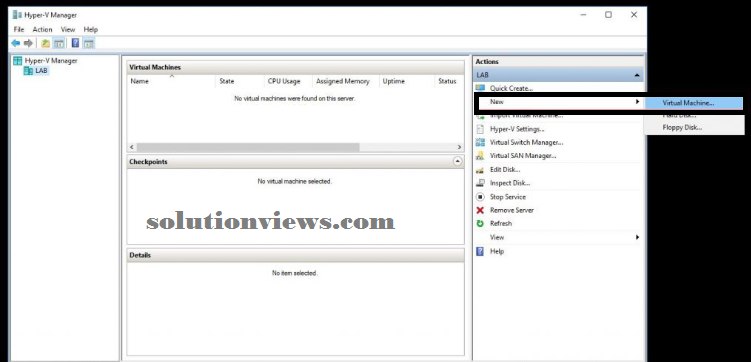Viewport: 751px width, 362px height.
Task: Click the Virtual Switch Manager icon
Action: pyautogui.click(x=480, y=142)
